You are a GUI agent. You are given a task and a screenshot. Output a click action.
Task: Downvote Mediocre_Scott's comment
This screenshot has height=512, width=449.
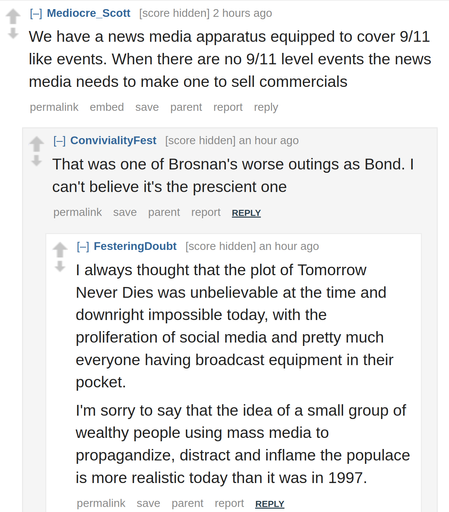13,33
